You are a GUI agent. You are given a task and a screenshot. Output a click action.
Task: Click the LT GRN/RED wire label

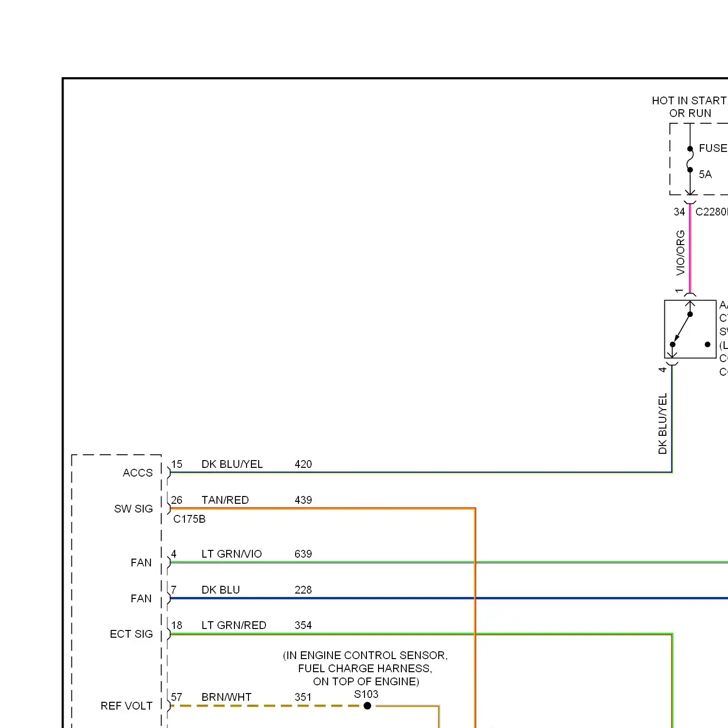(234, 625)
